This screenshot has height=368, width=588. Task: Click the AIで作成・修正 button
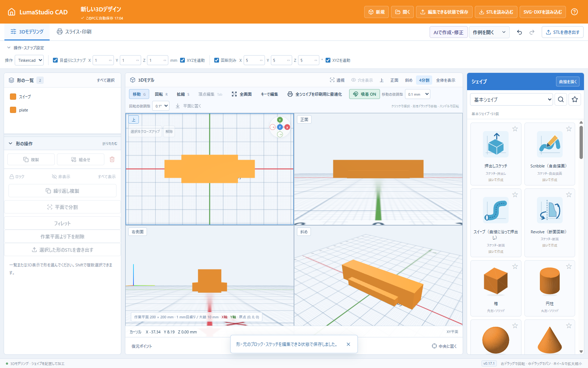tap(448, 32)
